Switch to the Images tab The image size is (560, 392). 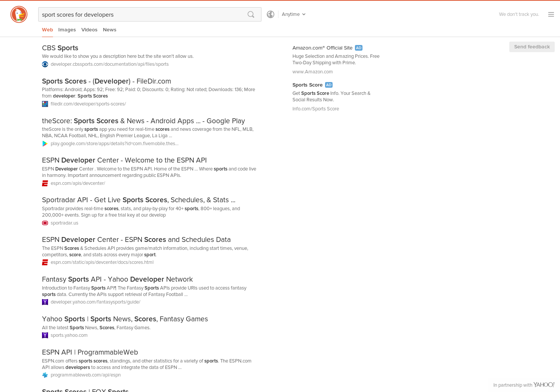tap(67, 30)
